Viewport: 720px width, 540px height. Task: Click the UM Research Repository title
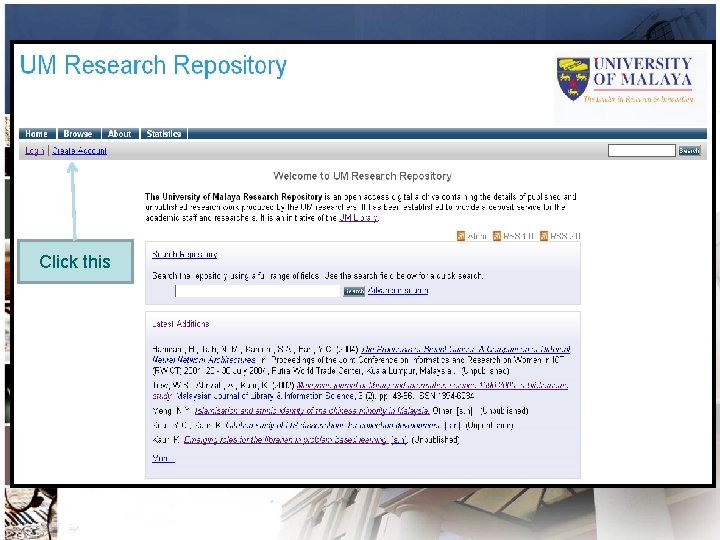tap(153, 66)
